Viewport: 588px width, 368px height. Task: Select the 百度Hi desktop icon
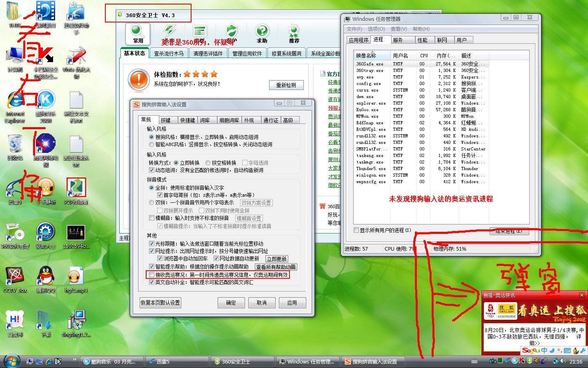(x=15, y=324)
